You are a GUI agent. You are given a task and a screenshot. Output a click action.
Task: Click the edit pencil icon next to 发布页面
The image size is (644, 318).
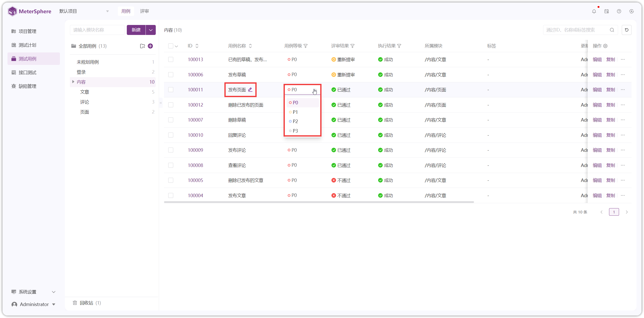250,90
